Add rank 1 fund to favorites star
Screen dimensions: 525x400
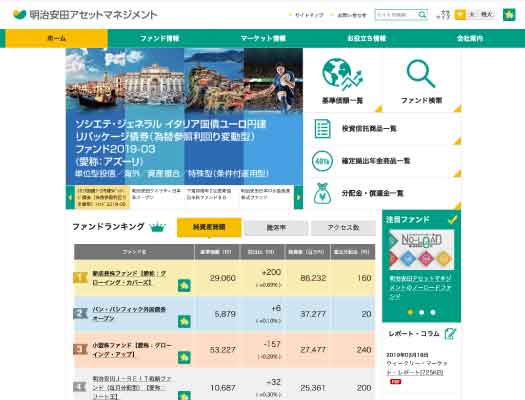coord(184,286)
